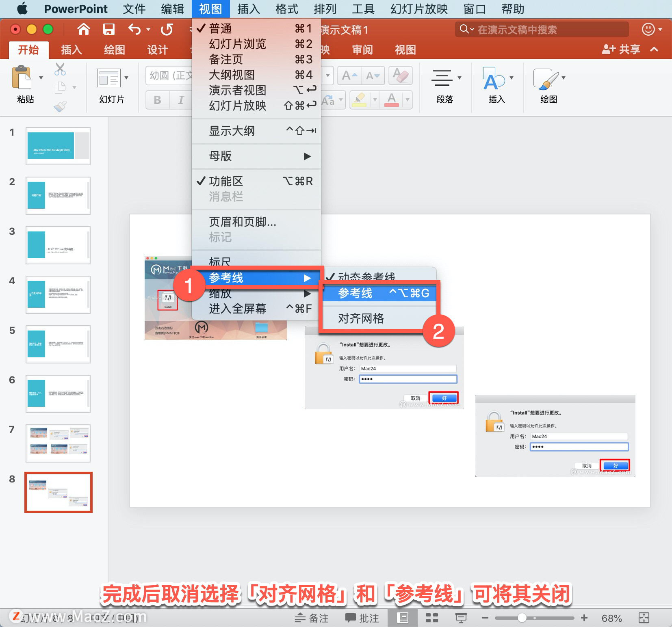The image size is (672, 627).
Task: Click the Redo circular arrow icon
Action: coord(167,29)
